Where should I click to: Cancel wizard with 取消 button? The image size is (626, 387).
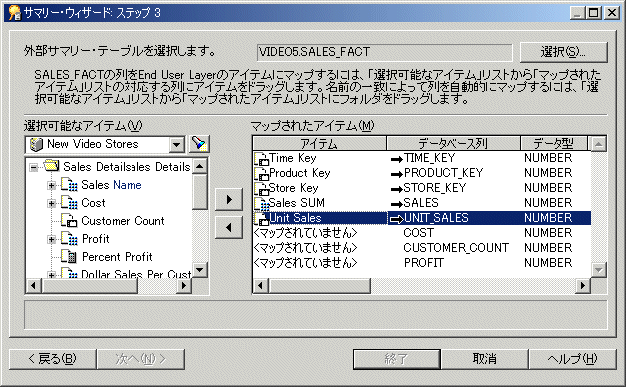coord(485,359)
